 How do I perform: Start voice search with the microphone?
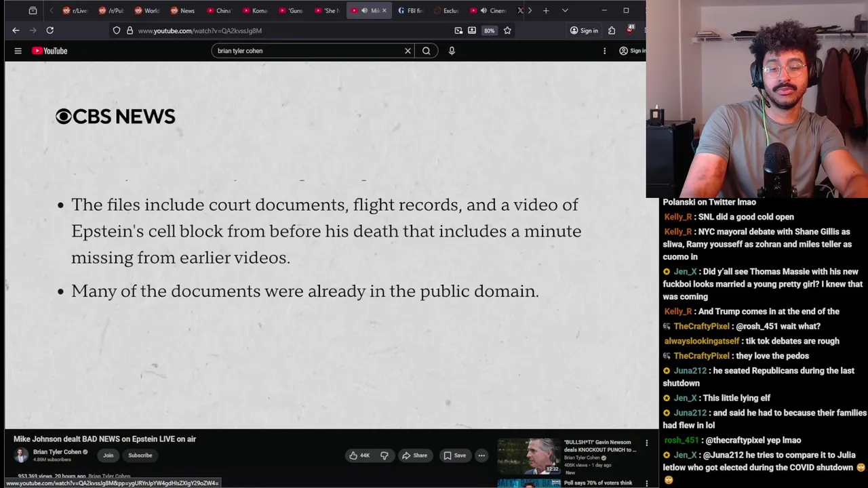(x=452, y=51)
